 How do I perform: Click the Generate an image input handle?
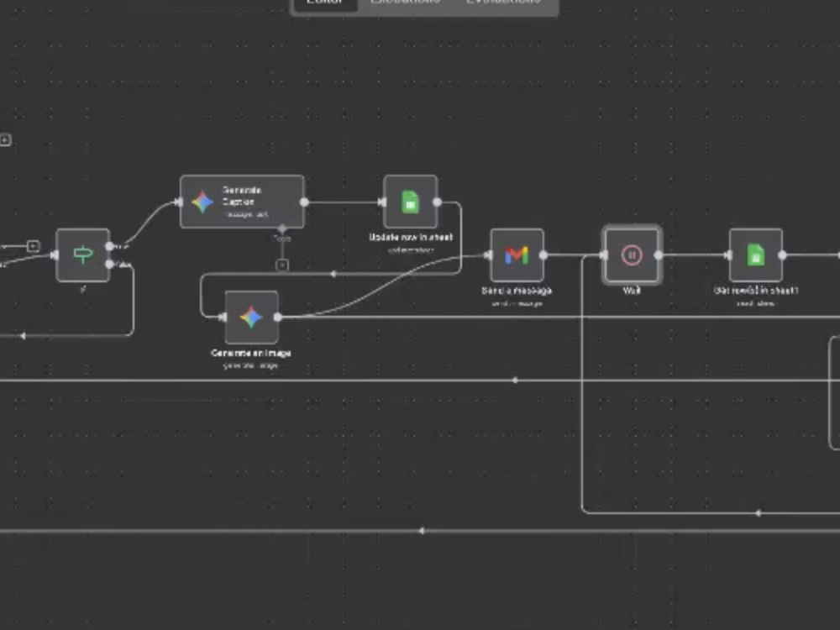(x=223, y=318)
